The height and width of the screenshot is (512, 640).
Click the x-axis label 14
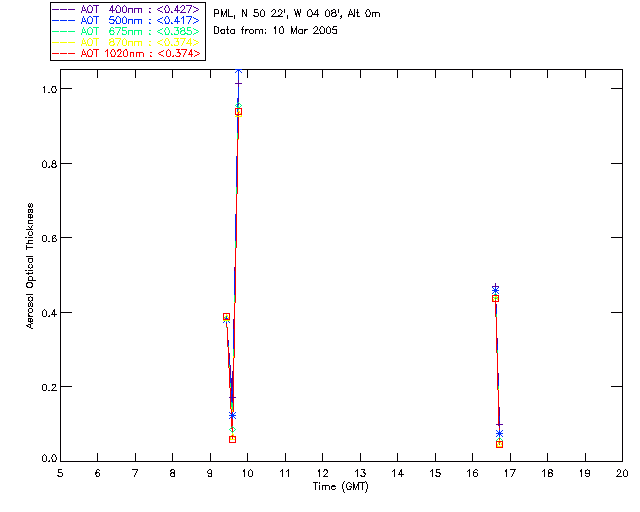pos(398,473)
